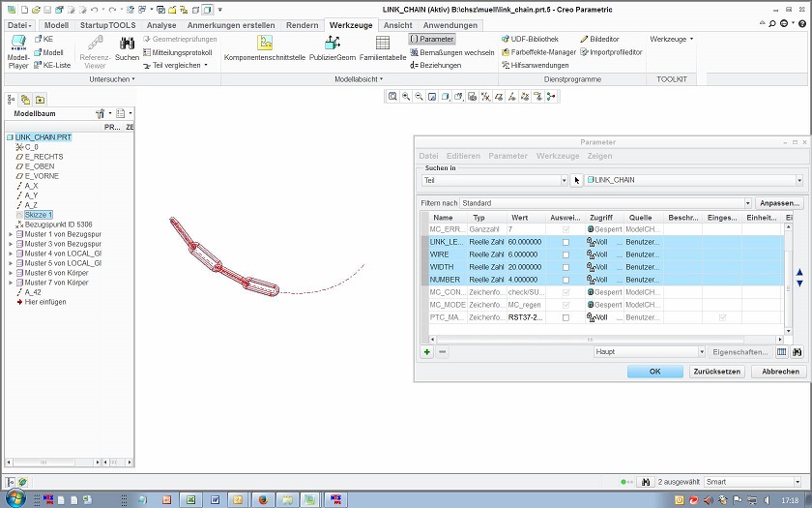The width and height of the screenshot is (812, 508).
Task: Click Bemaßungen wechseln in ribbon
Action: tap(452, 52)
